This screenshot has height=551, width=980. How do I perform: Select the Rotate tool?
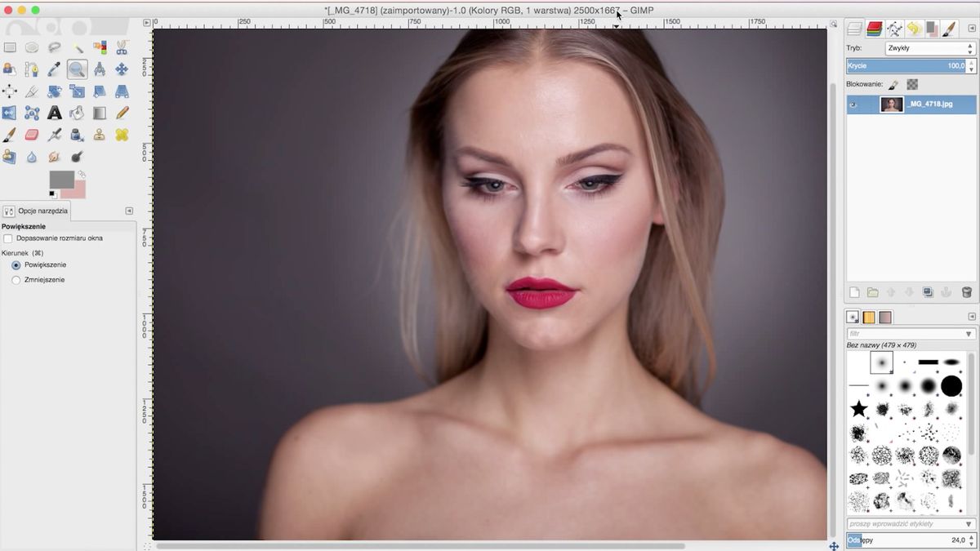pyautogui.click(x=55, y=91)
